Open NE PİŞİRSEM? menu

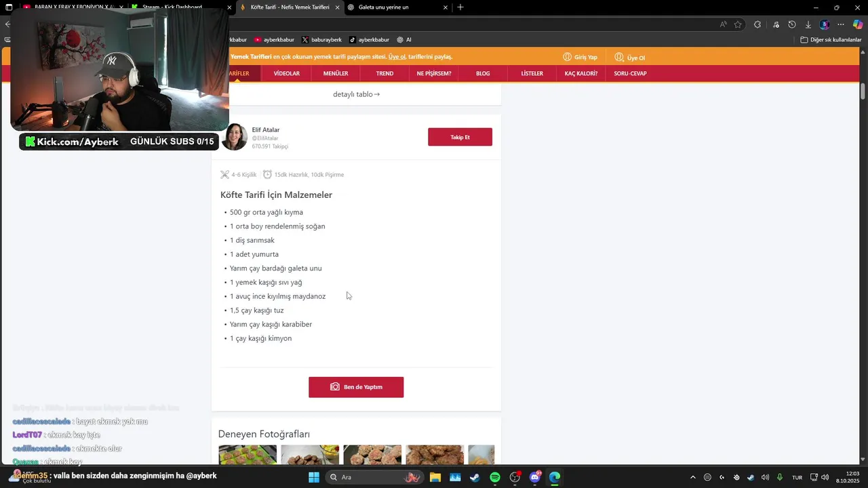pos(434,73)
